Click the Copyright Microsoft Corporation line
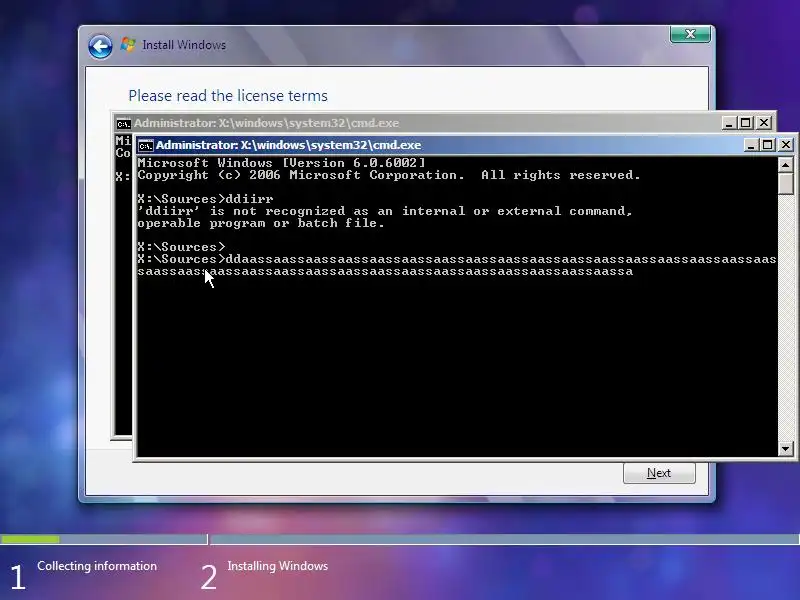The height and width of the screenshot is (600, 800). pyautogui.click(x=389, y=175)
